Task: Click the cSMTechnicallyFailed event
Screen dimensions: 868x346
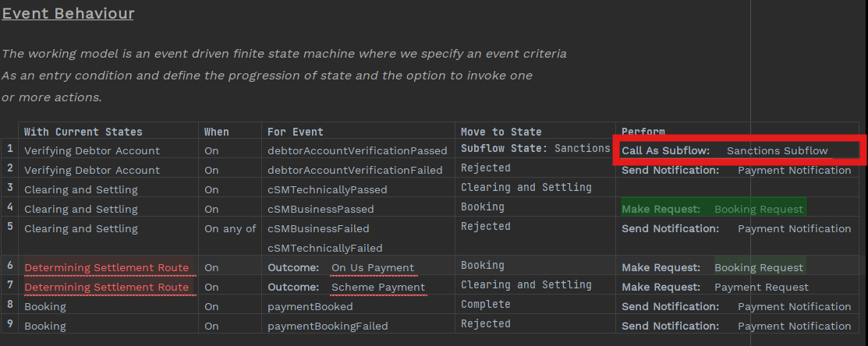Action: [324, 248]
